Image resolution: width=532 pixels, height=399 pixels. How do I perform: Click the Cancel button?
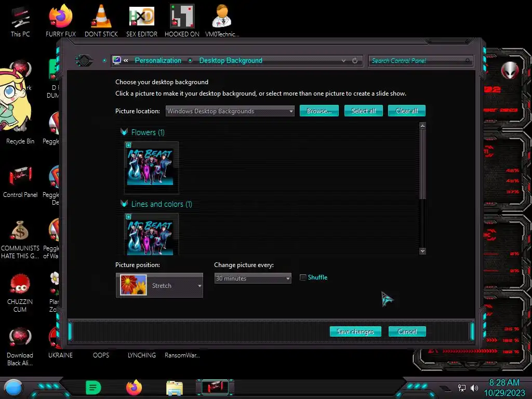(407, 331)
